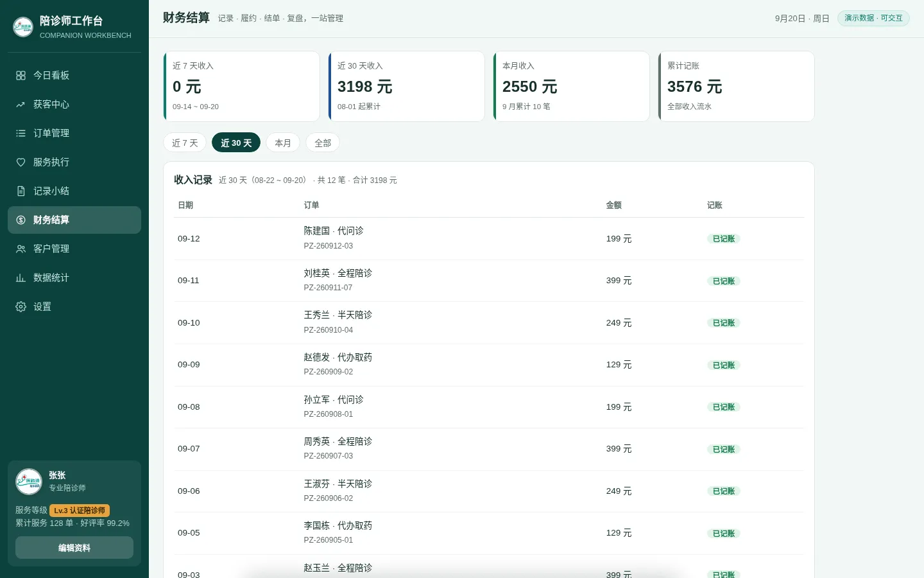Select the 近 7 天 filter

(x=185, y=143)
